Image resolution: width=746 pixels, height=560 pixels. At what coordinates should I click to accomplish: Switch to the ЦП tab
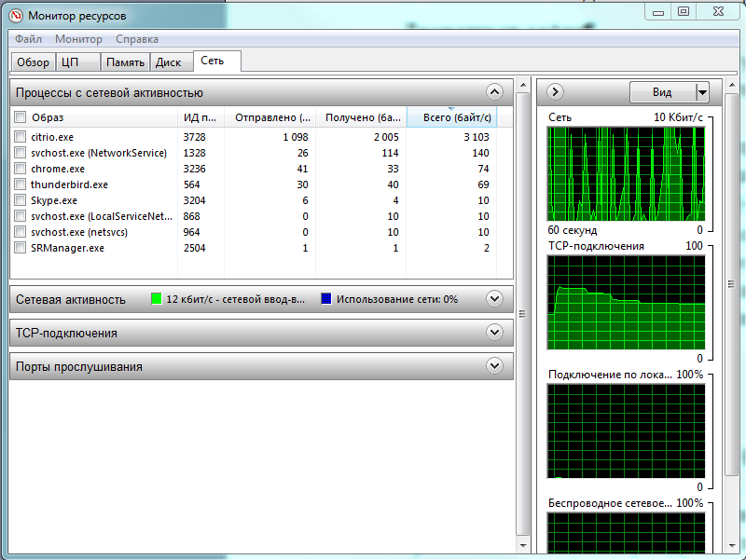click(78, 62)
